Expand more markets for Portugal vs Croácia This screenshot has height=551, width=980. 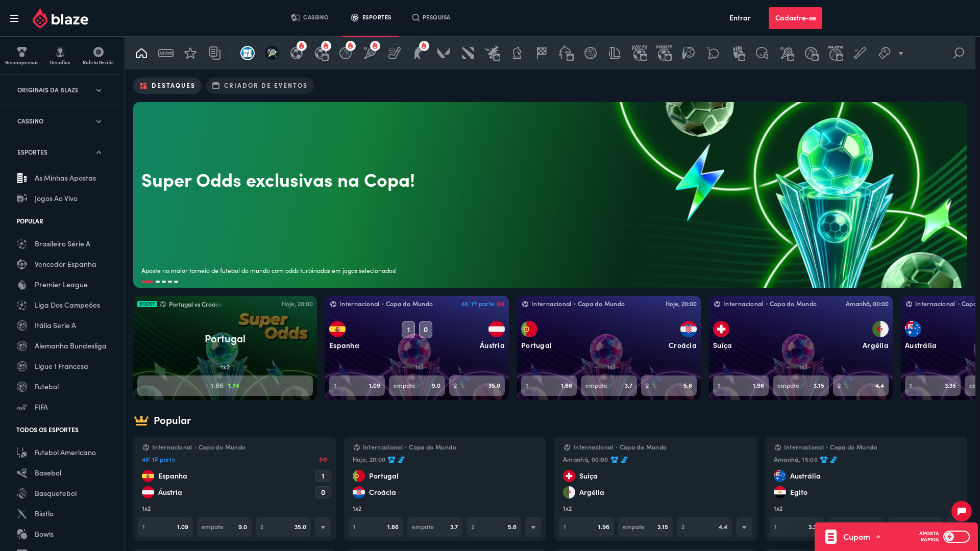point(533,527)
